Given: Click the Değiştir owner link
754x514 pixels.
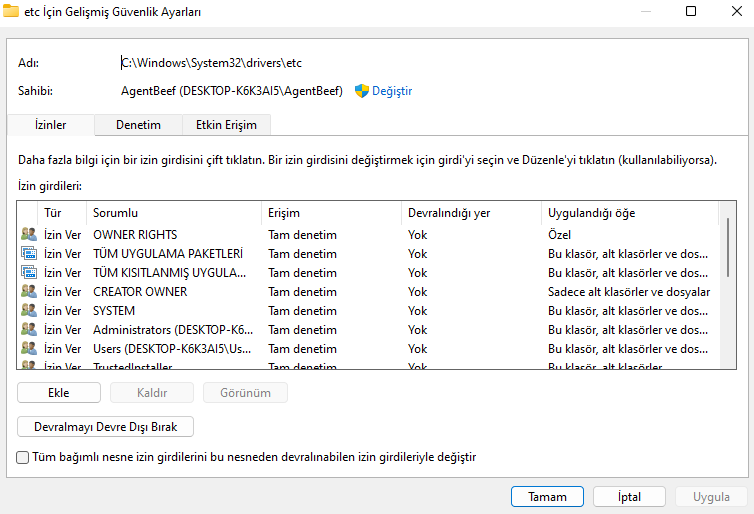Looking at the screenshot, I should pos(392,91).
